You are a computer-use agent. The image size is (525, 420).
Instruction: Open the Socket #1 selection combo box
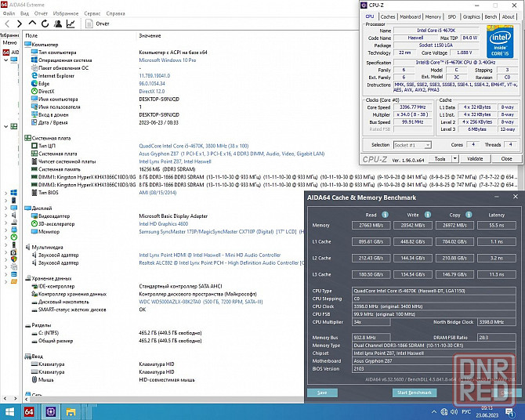414,145
